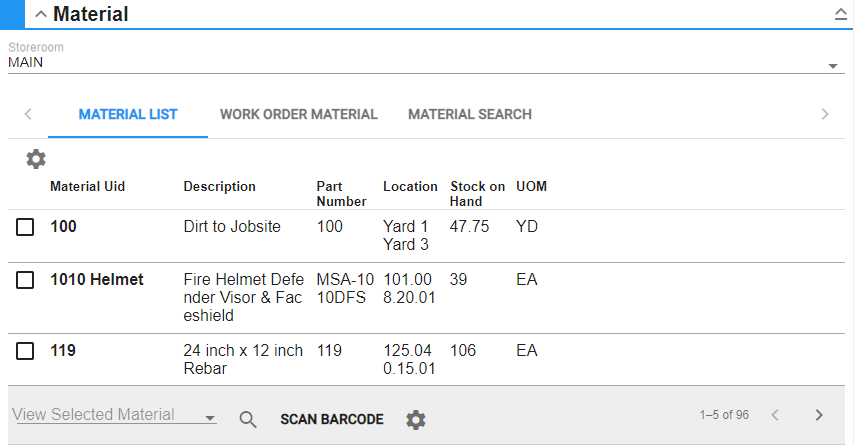
Task: Expand View Selected Material dropdown
Action: [209, 418]
